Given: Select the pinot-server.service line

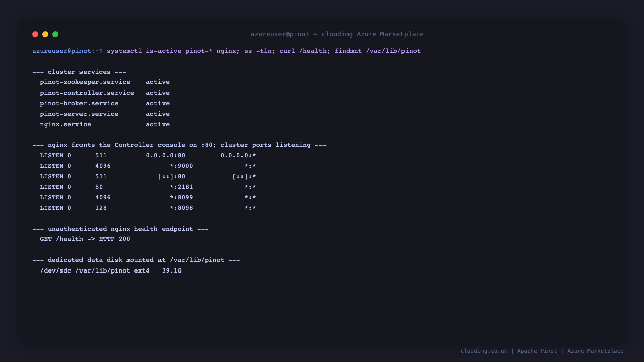Looking at the screenshot, I should [105, 114].
